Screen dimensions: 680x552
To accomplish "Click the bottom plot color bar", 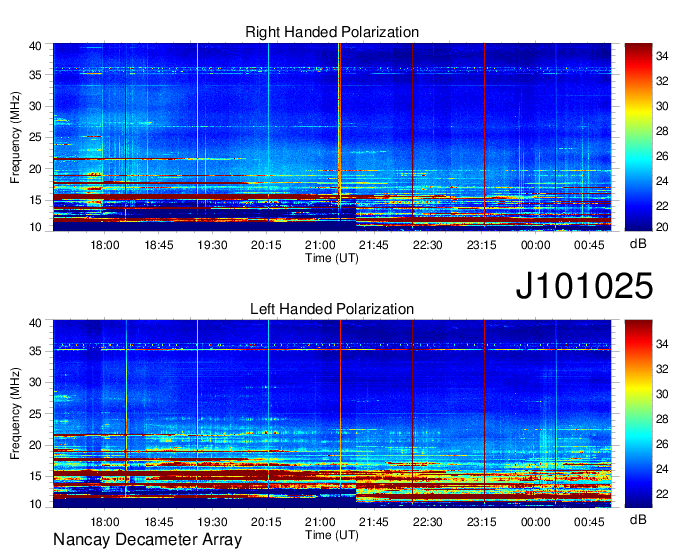I will pos(638,414).
